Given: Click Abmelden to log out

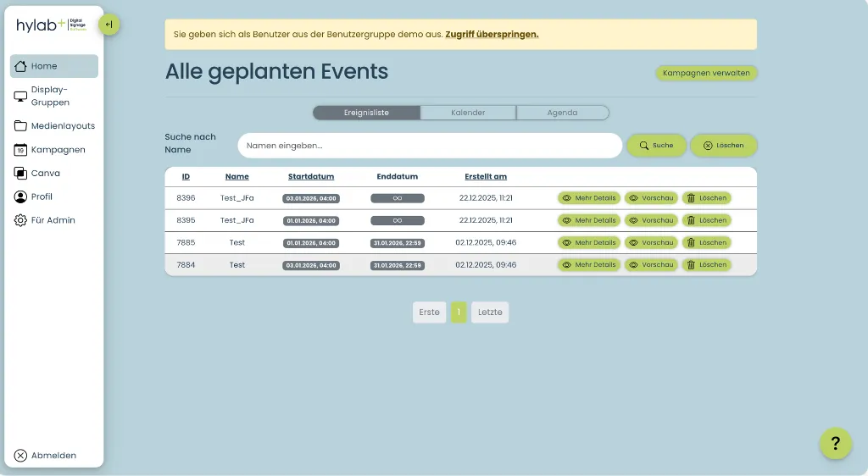Looking at the screenshot, I should pos(45,455).
